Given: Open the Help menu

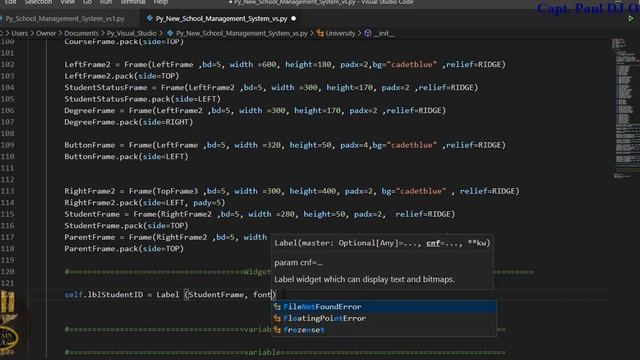Looking at the screenshot, I should [161, 2].
